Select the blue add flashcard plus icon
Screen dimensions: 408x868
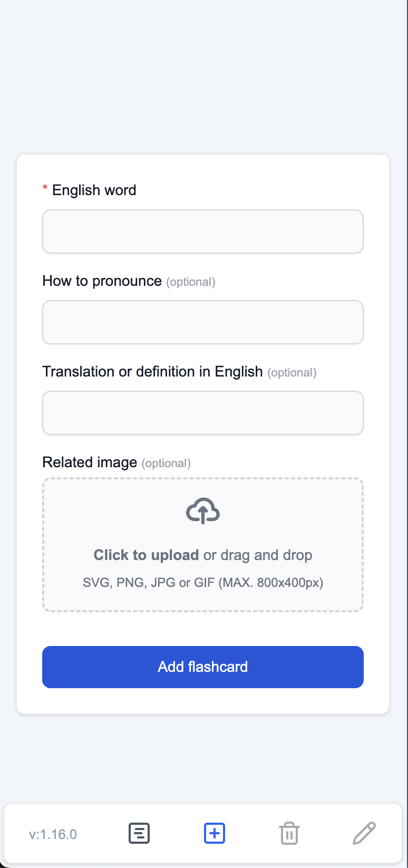point(214,833)
